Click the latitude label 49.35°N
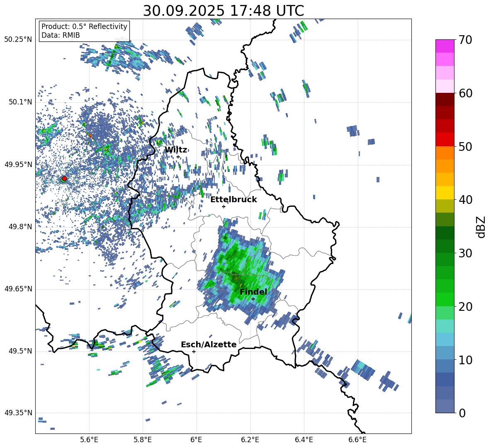The image size is (491, 448). coord(18,413)
